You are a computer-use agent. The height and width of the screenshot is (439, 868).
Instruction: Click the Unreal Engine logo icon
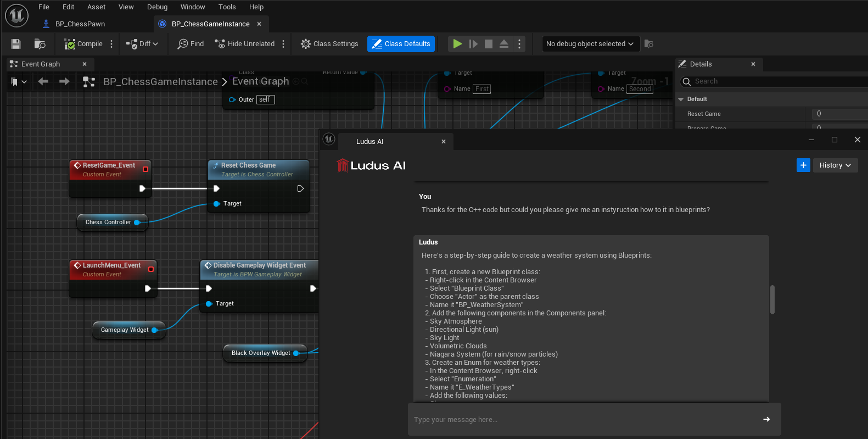pyautogui.click(x=16, y=15)
